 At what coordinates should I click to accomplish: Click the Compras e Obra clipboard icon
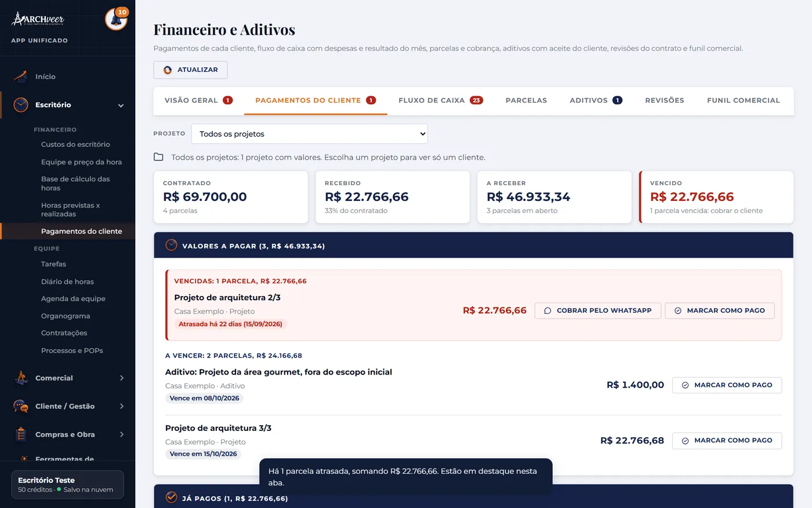tap(21, 434)
